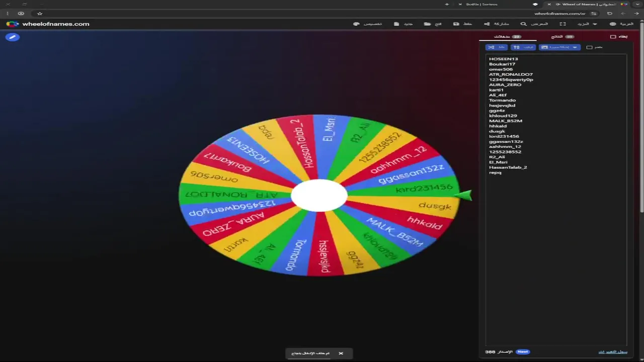Click karti1 in the entries list
644x362 pixels.
(x=496, y=90)
